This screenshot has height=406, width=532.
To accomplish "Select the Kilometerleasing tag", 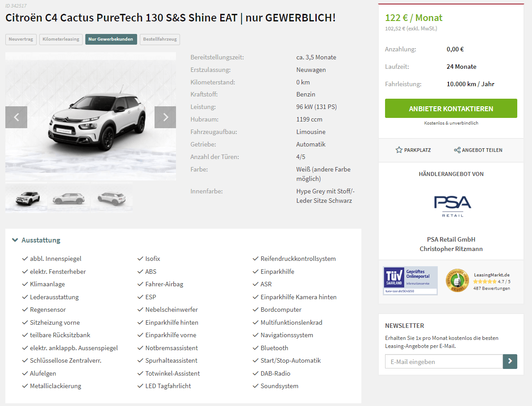I will [x=61, y=39].
